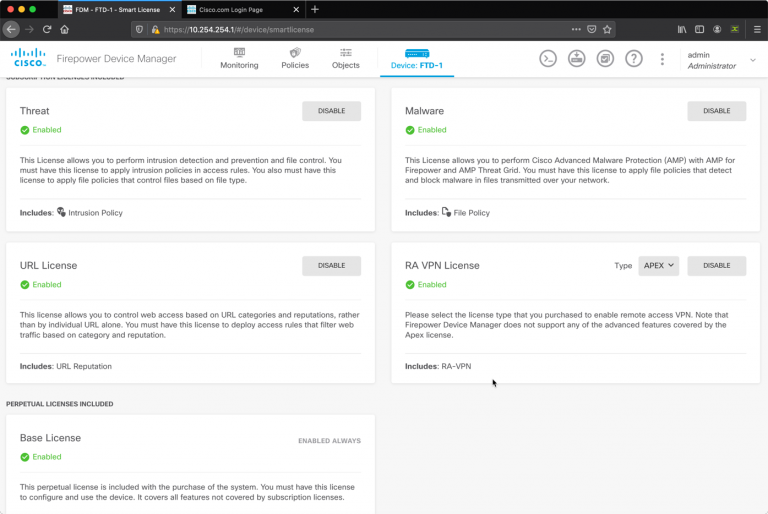Click the URL Reputation text
768x514 pixels.
coord(84,366)
